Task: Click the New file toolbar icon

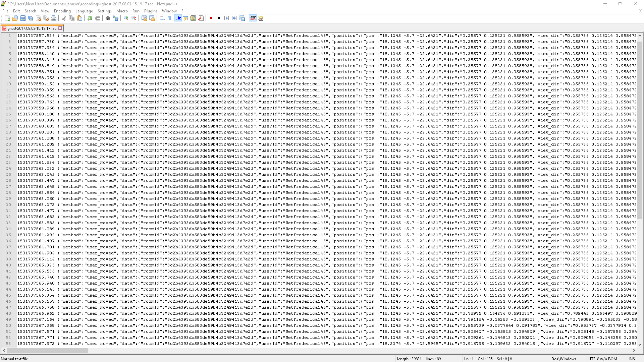Action: point(7,18)
